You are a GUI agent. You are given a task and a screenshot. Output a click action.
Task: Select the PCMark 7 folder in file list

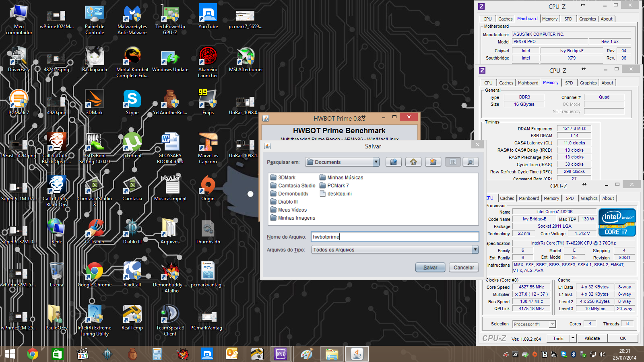coord(334,185)
